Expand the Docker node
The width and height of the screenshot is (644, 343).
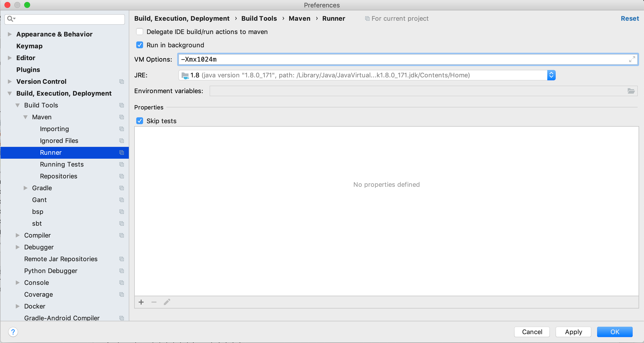[18, 306]
